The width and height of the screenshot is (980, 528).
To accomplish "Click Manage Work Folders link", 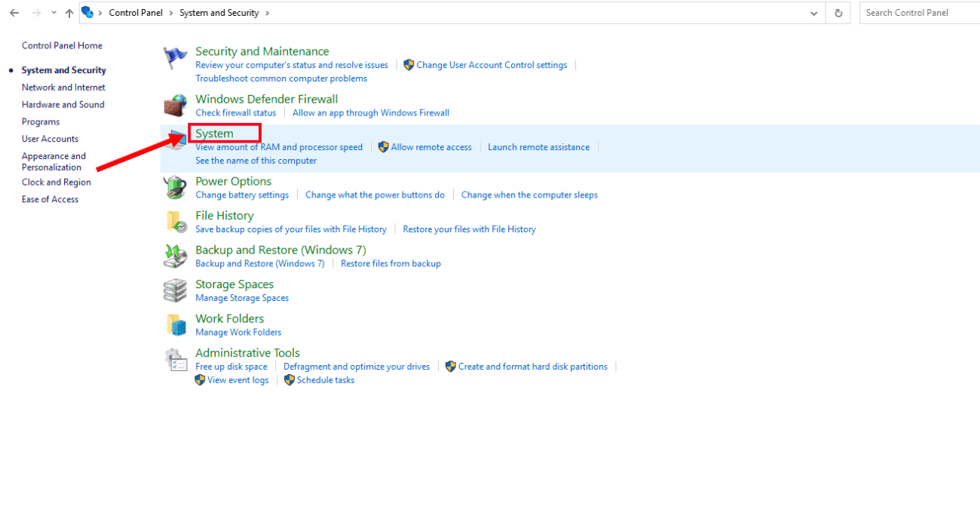I will pyautogui.click(x=238, y=333).
